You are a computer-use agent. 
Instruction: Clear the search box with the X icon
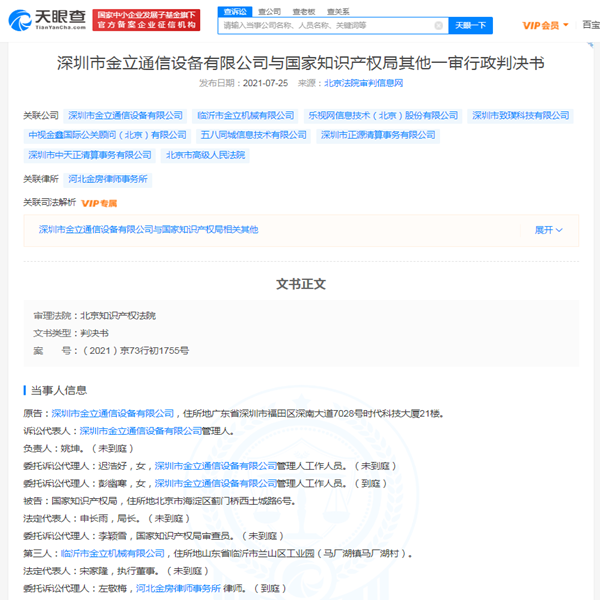pos(439,26)
